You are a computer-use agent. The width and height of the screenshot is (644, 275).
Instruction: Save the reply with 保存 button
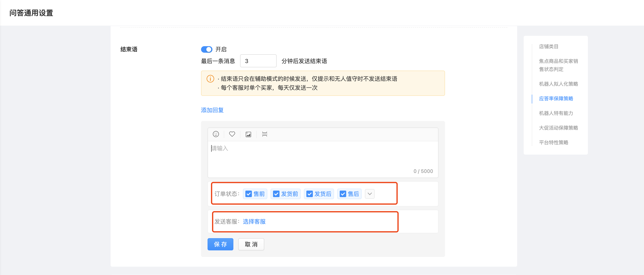220,244
